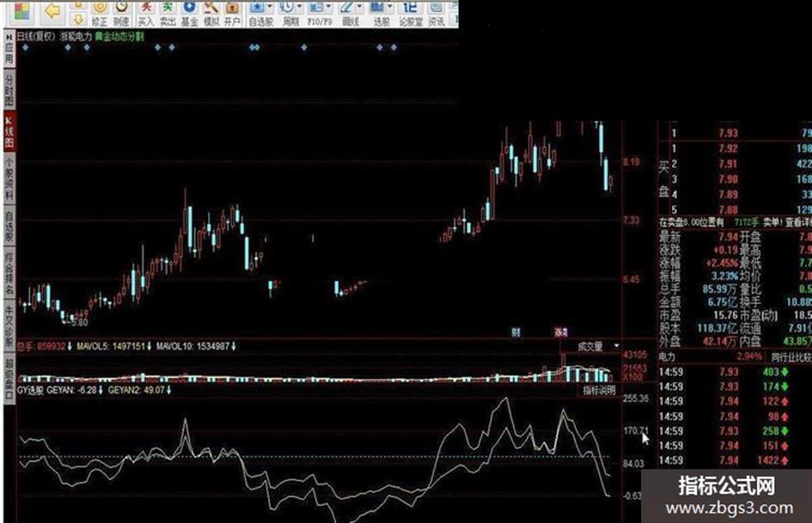Click the 修正 toolbar icon
This screenshot has height=523, width=812.
tap(100, 14)
